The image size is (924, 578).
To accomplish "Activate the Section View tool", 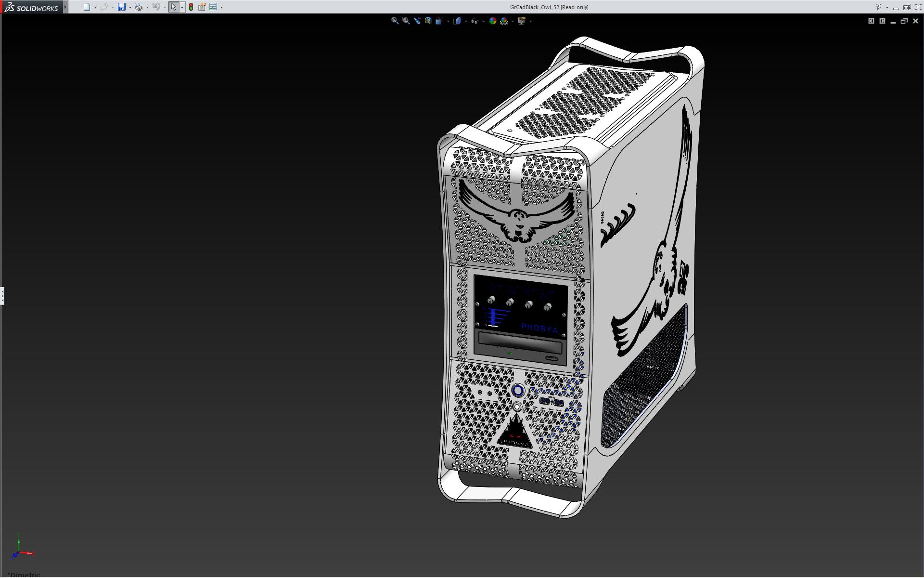I will [428, 21].
